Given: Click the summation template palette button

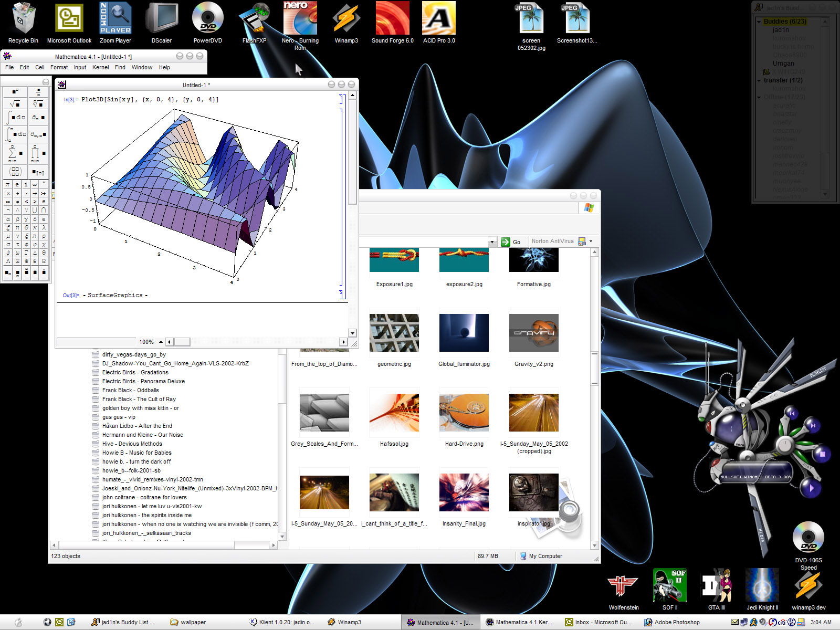Looking at the screenshot, I should 14,153.
